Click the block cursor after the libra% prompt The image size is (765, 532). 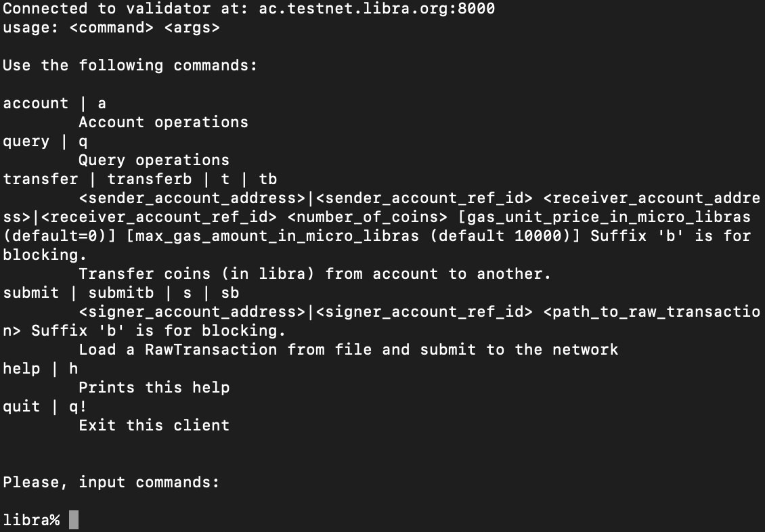[74, 520]
